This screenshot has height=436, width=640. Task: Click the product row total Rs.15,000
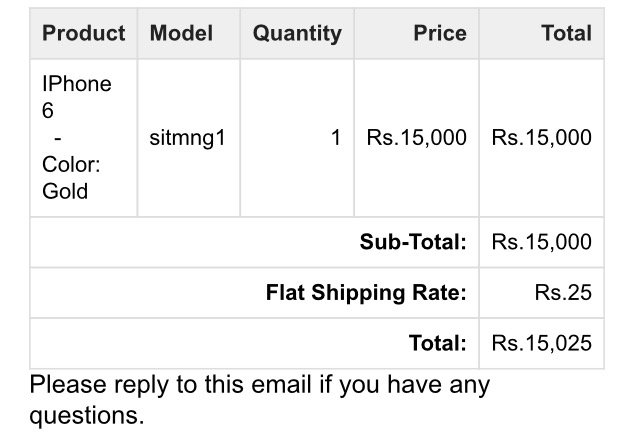coord(542,138)
